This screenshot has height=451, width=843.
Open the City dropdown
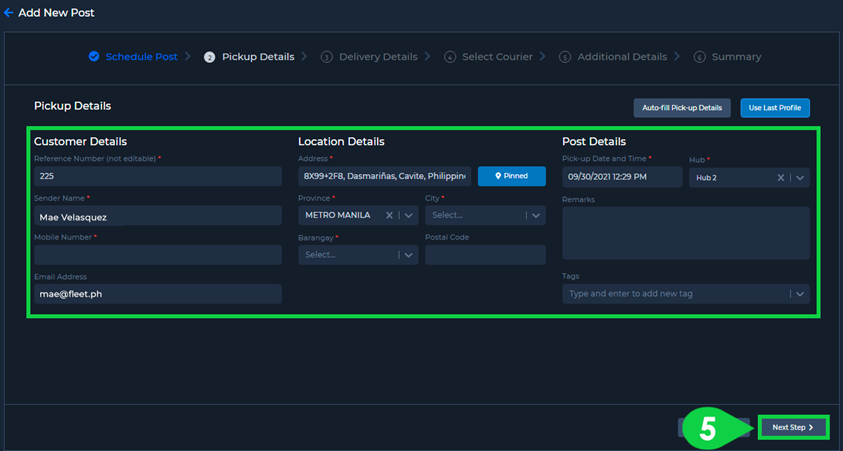pyautogui.click(x=485, y=216)
